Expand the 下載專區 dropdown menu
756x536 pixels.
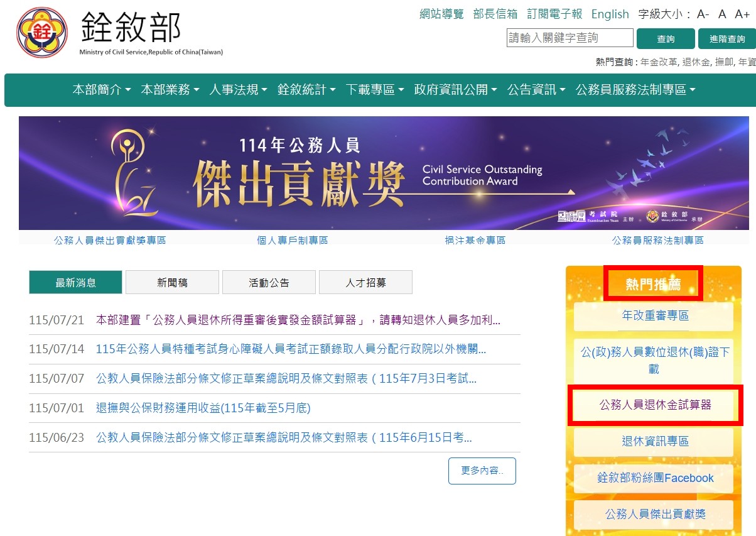[375, 90]
